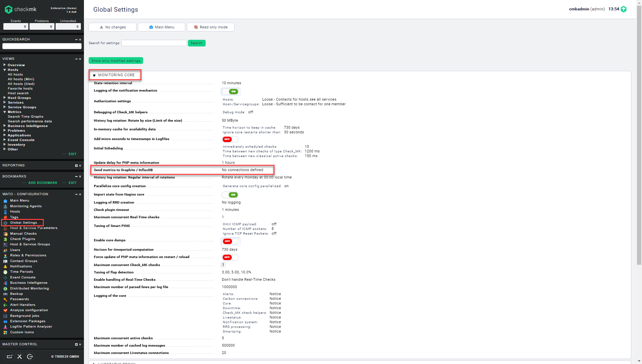Minimize the Views snapin
The image size is (642, 364).
tap(76, 59)
